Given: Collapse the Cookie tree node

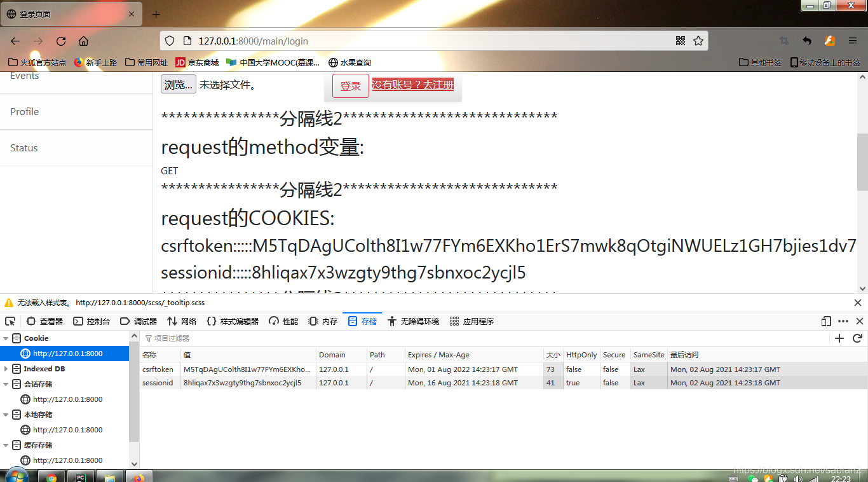Looking at the screenshot, I should 6,338.
